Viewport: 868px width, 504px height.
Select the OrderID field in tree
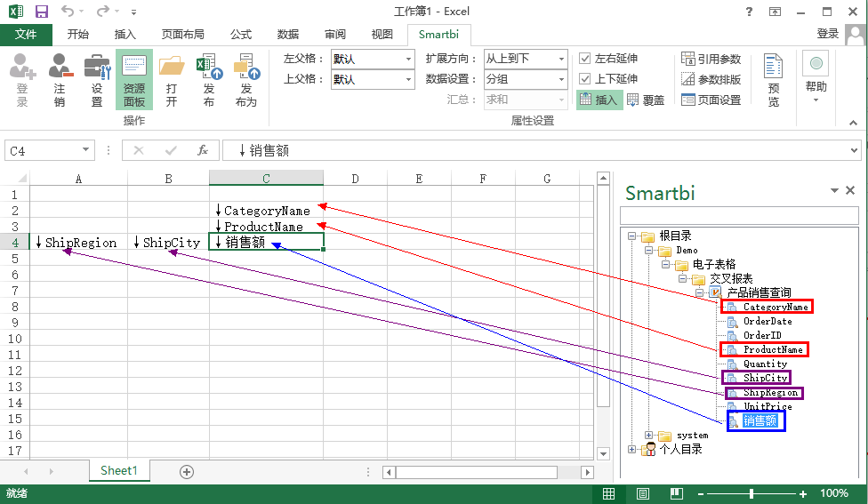(x=762, y=335)
